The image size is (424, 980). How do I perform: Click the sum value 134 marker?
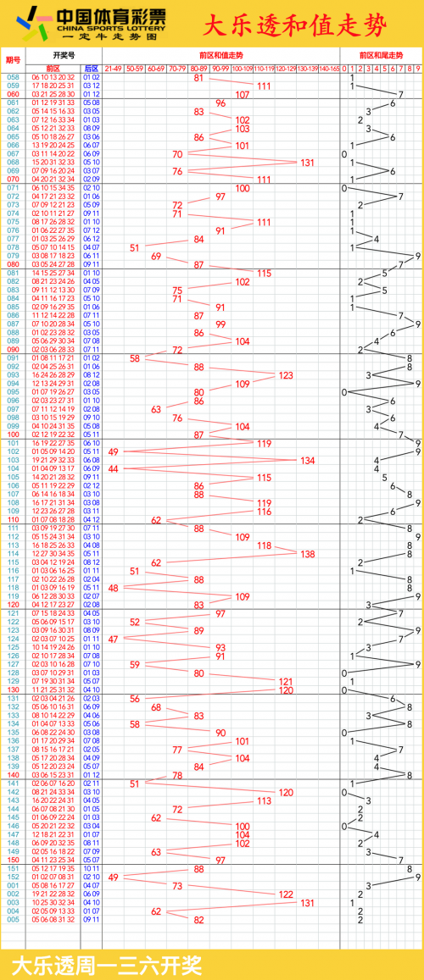click(x=308, y=461)
